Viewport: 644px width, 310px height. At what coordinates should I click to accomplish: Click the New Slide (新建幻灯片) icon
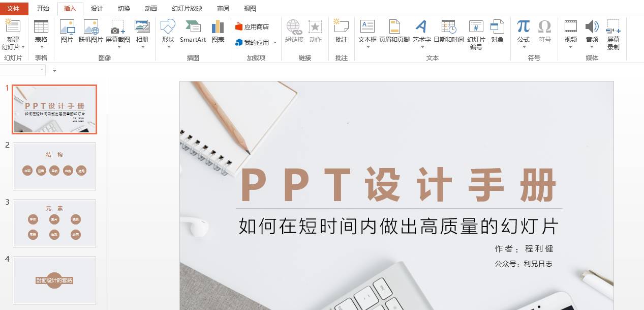[x=12, y=26]
